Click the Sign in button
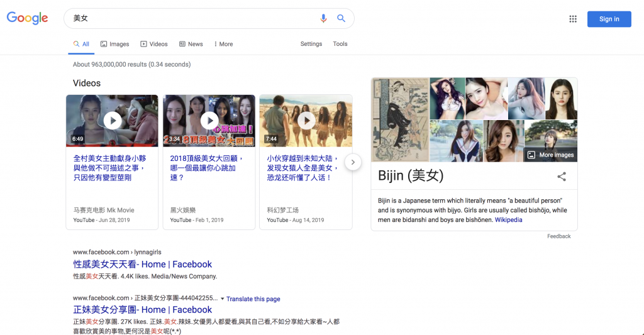 click(x=609, y=19)
